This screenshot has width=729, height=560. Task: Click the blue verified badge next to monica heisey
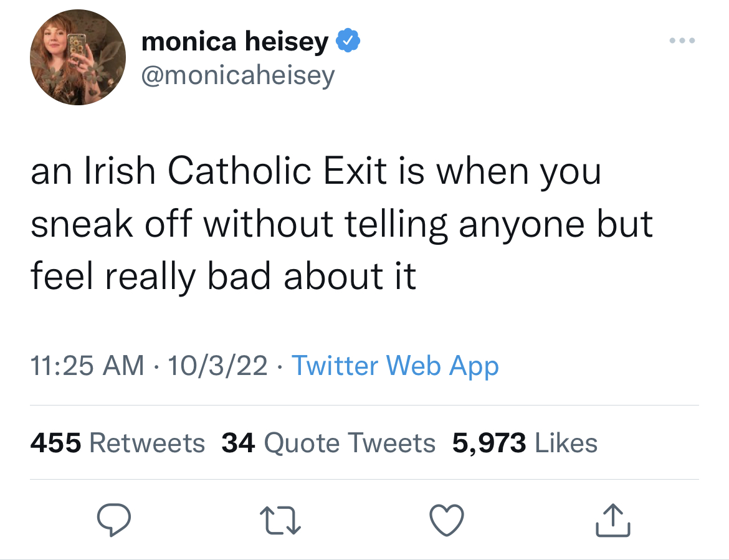pyautogui.click(x=348, y=40)
